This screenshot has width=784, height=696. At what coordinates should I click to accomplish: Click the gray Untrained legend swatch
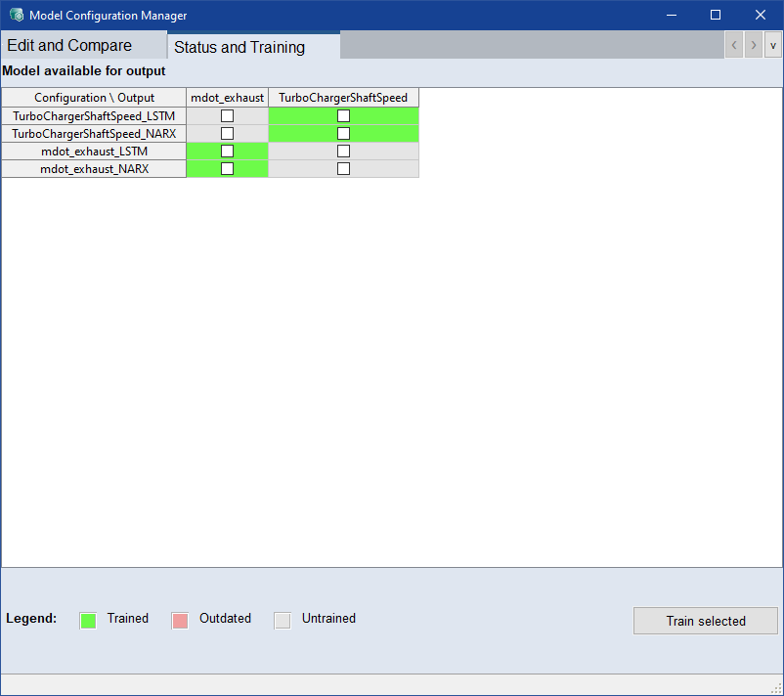click(x=283, y=620)
